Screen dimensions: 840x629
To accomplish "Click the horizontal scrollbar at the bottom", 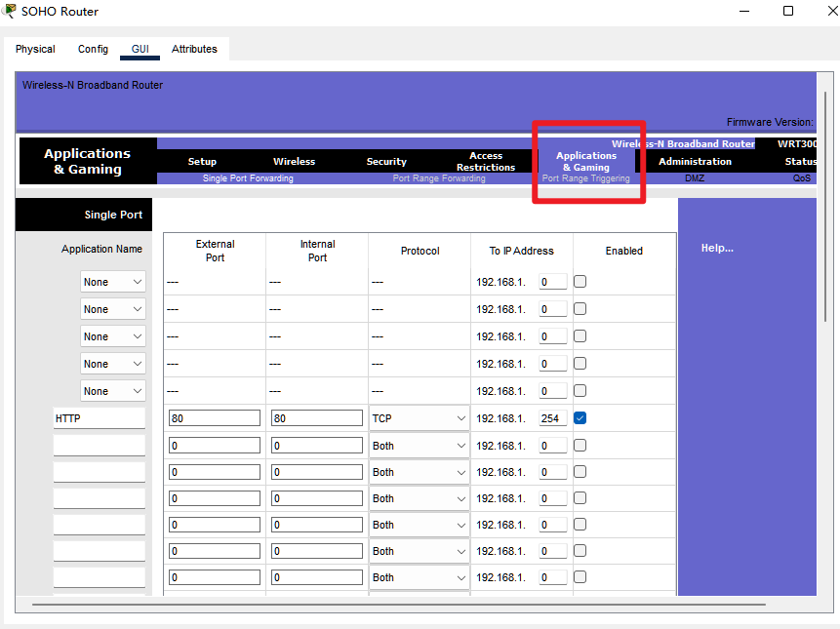I will coord(399,605).
